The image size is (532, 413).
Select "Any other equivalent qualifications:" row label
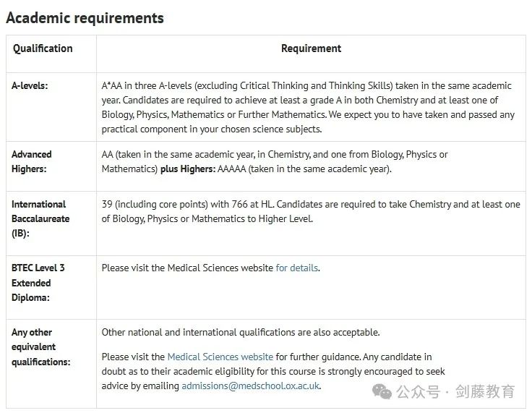click(40, 346)
